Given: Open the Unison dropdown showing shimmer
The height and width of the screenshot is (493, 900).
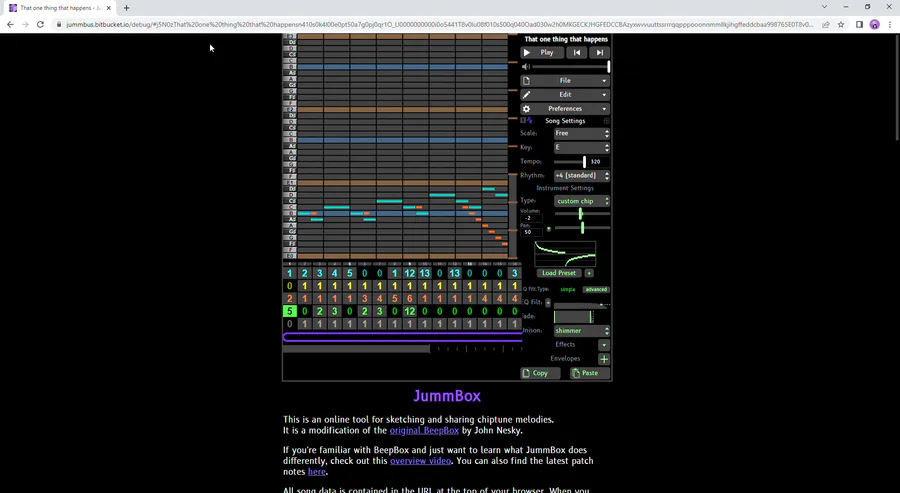Looking at the screenshot, I should pyautogui.click(x=581, y=331).
